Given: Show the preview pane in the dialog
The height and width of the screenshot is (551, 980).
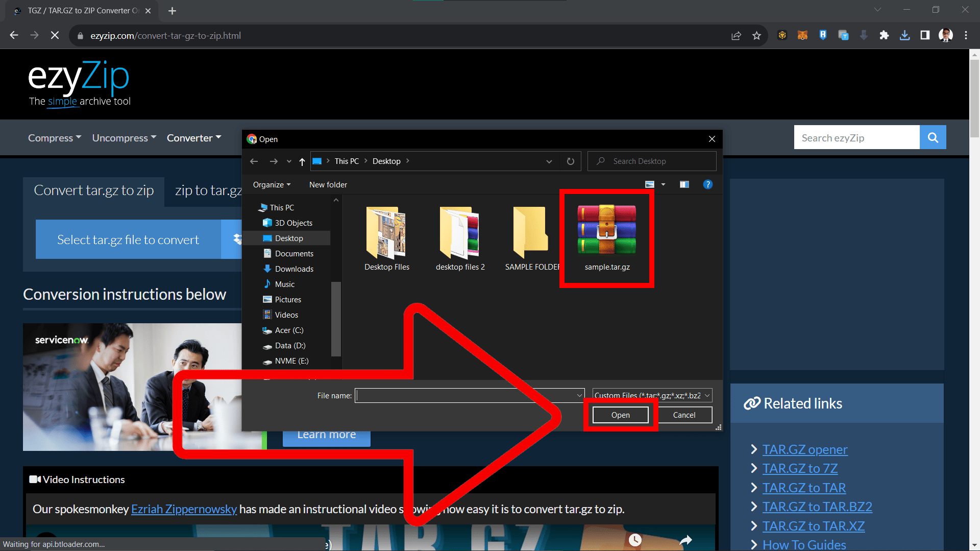Looking at the screenshot, I should pos(684,184).
